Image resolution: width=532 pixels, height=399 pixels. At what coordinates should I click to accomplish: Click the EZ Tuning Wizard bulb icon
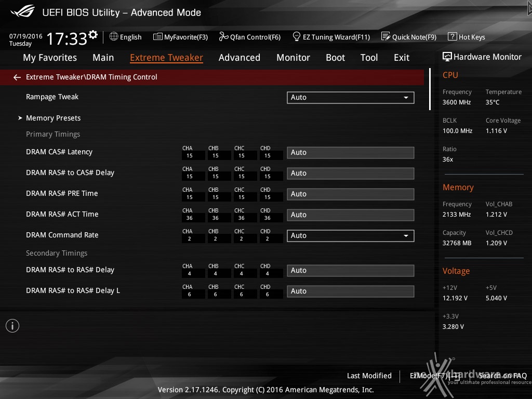[x=296, y=36]
